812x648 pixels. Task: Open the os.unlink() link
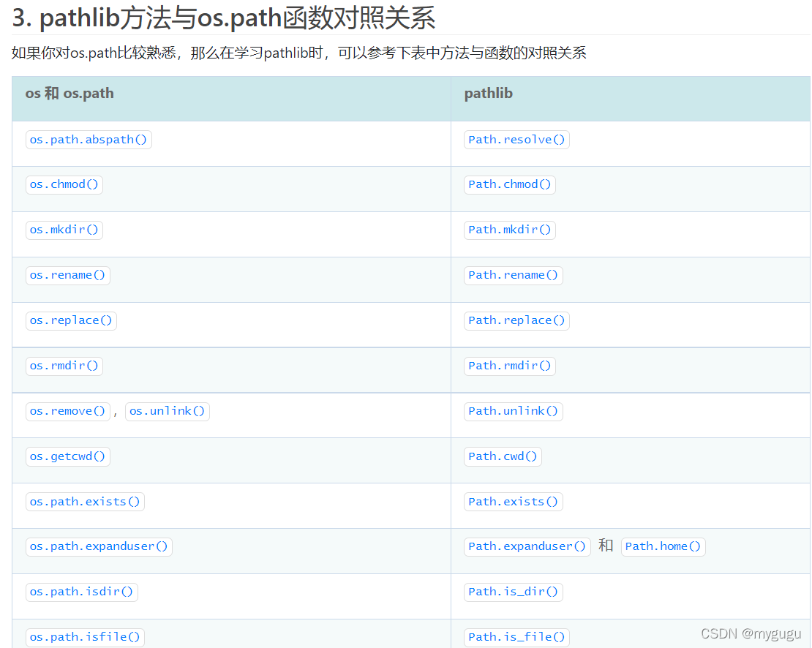click(x=167, y=411)
